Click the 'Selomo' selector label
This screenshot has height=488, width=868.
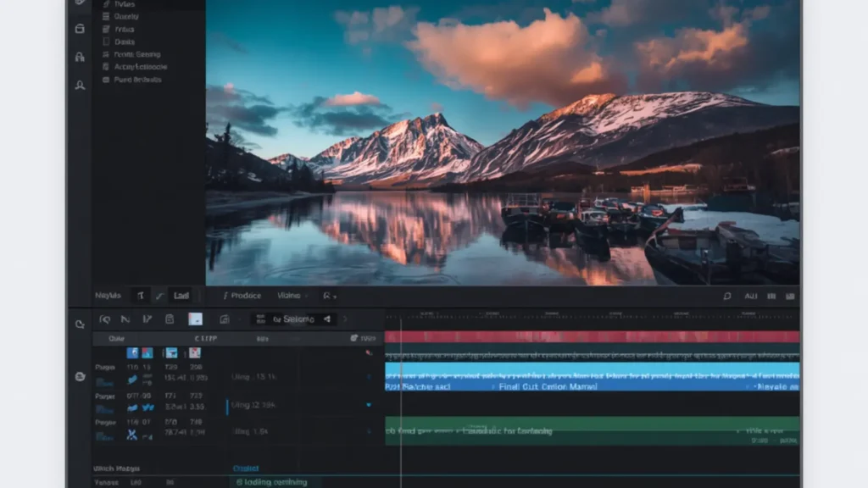point(294,319)
